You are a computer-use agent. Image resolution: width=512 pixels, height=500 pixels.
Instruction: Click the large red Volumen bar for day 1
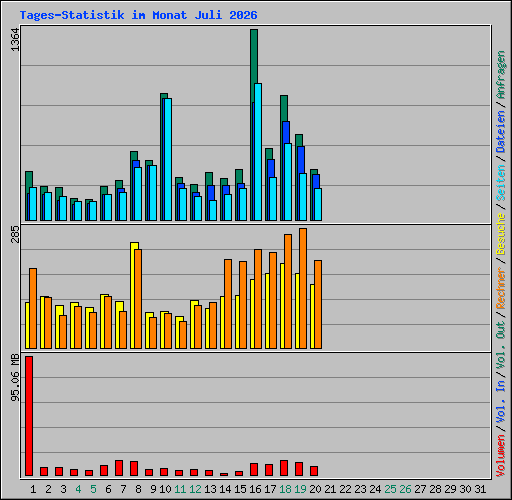[x=29, y=416]
